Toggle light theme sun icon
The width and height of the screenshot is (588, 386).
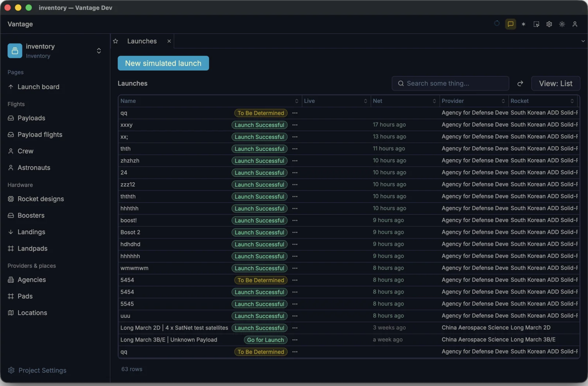point(562,24)
